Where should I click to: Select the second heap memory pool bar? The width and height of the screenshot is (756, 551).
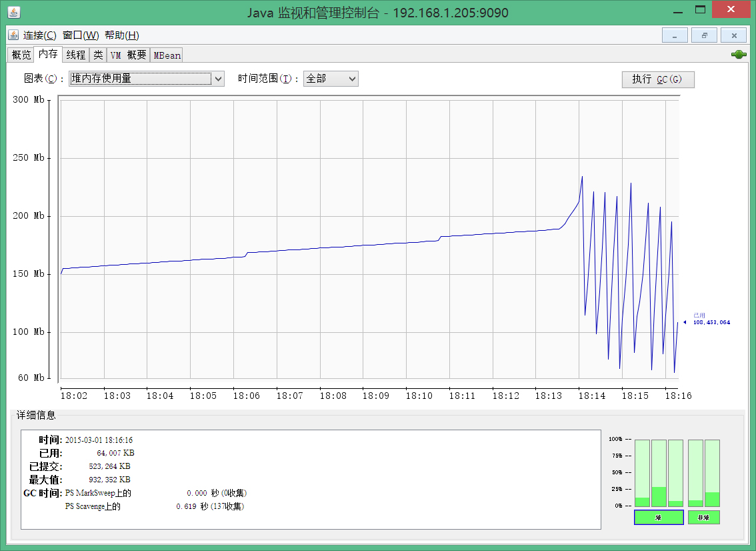coord(659,473)
